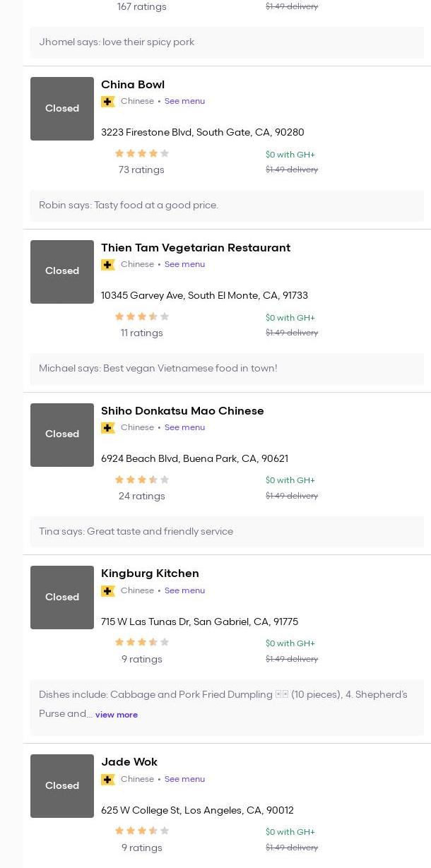The image size is (431, 868).
Task: Open See menu link for China Bowl
Action: tap(184, 101)
